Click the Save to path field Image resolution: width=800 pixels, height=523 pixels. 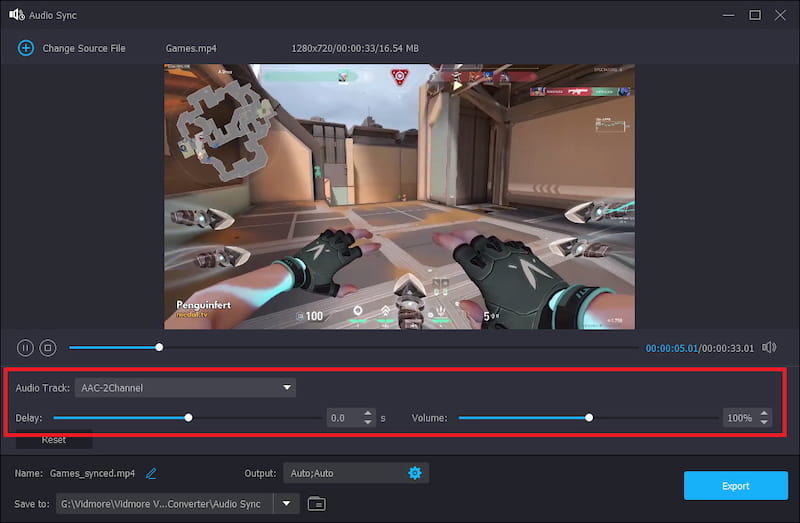(x=164, y=504)
